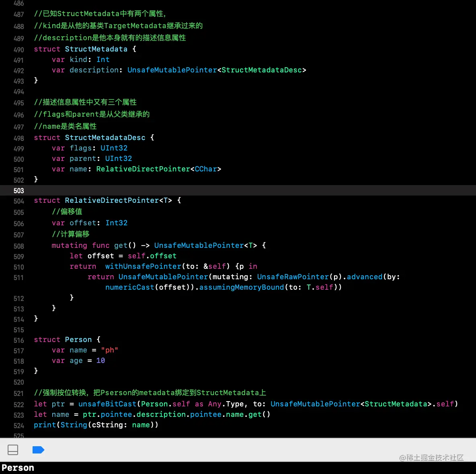The height and width of the screenshot is (474, 476).
Task: Click 'UnsafeRawPointer(p).advanced(by:' text
Action: (x=328, y=277)
